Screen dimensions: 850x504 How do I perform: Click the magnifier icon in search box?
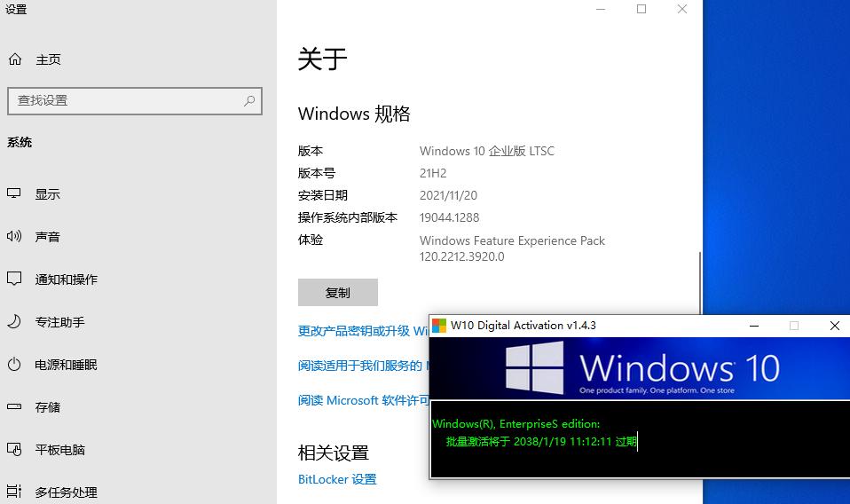click(x=249, y=101)
